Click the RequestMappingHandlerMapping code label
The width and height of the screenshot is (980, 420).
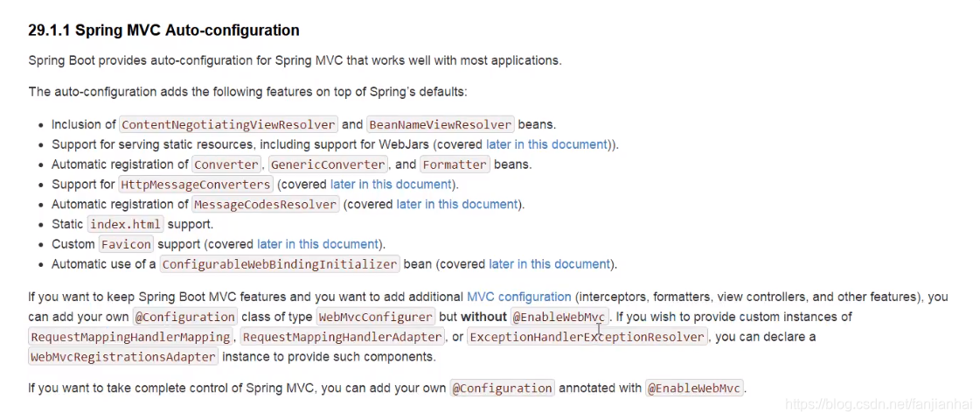pyautogui.click(x=130, y=337)
